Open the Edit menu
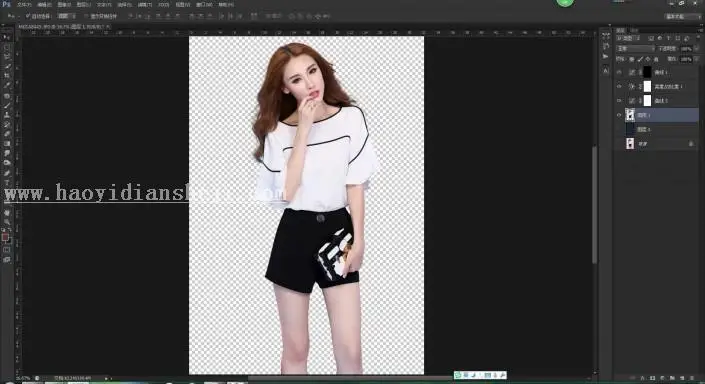 pyautogui.click(x=44, y=4)
